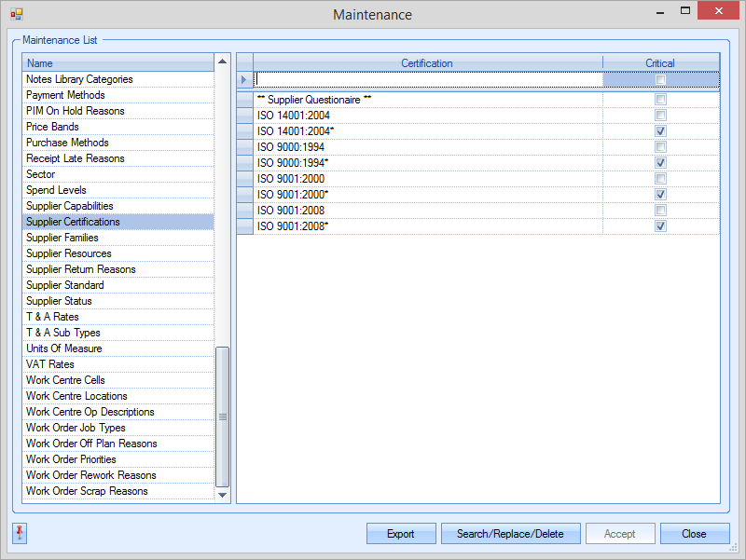Viewport: 746px width, 560px height.
Task: Select Supplier Families in the list
Action: pos(62,238)
